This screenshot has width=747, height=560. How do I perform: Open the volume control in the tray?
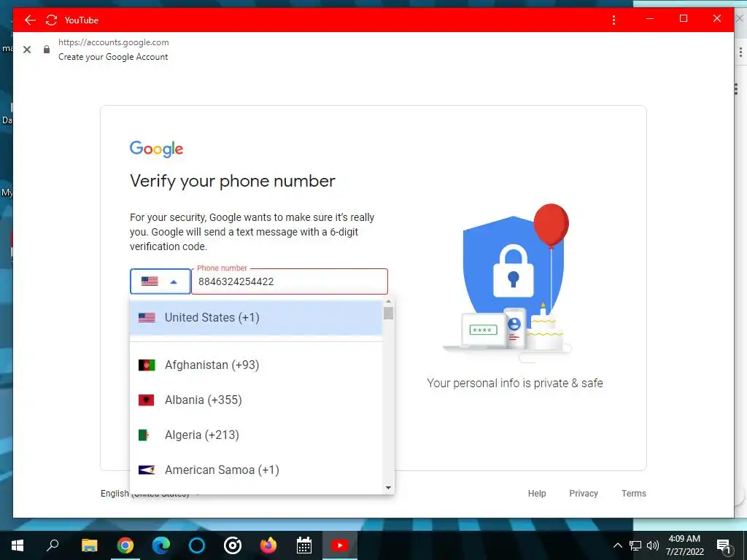pos(653,545)
